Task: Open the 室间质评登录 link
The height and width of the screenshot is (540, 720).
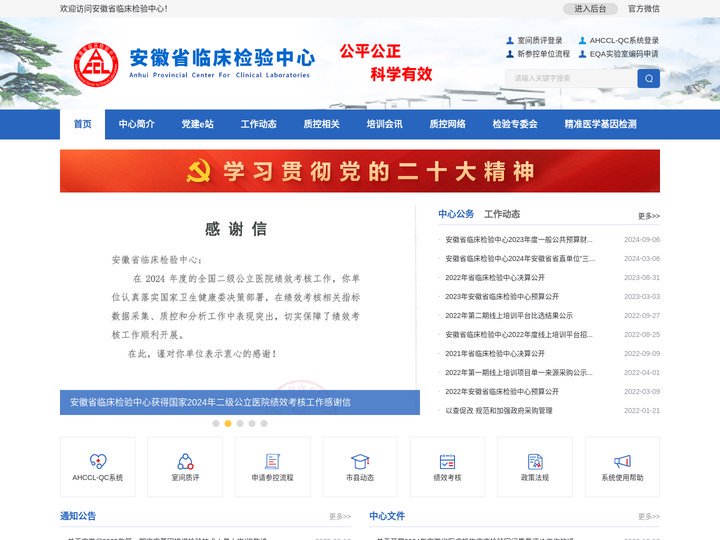Action: pyautogui.click(x=540, y=40)
